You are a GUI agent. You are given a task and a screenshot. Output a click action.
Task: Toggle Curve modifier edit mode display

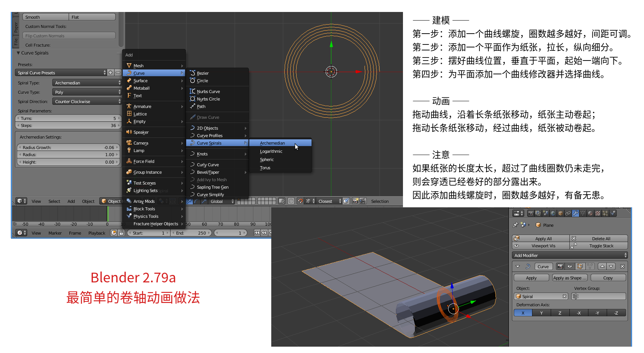pos(580,266)
